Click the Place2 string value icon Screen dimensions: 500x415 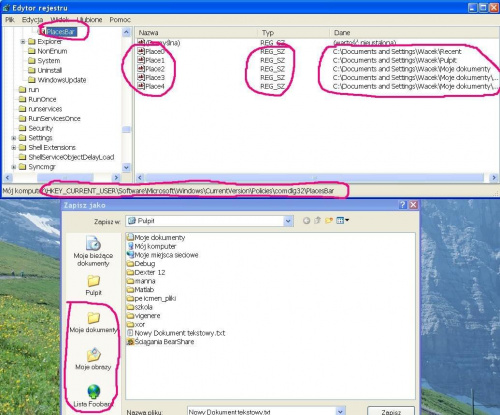[x=141, y=69]
